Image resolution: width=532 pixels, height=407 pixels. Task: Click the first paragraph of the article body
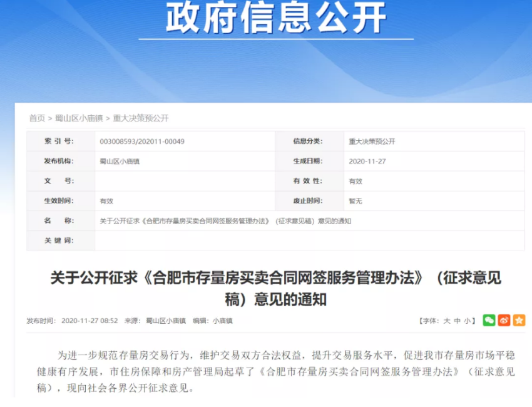(x=275, y=372)
